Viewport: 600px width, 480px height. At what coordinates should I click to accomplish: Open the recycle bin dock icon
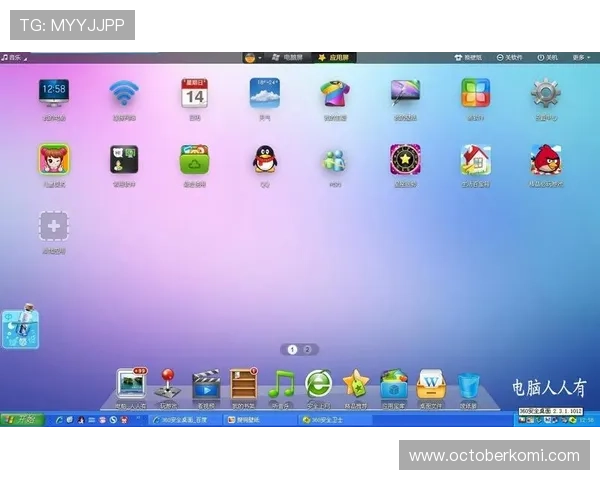468,385
